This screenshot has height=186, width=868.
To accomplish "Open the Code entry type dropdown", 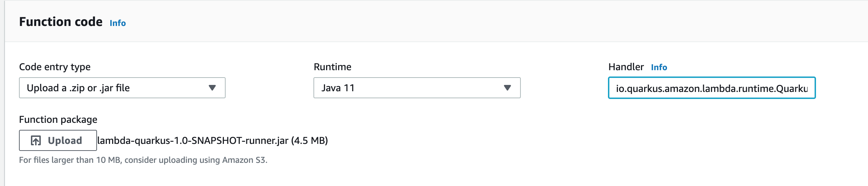I will pos(122,88).
